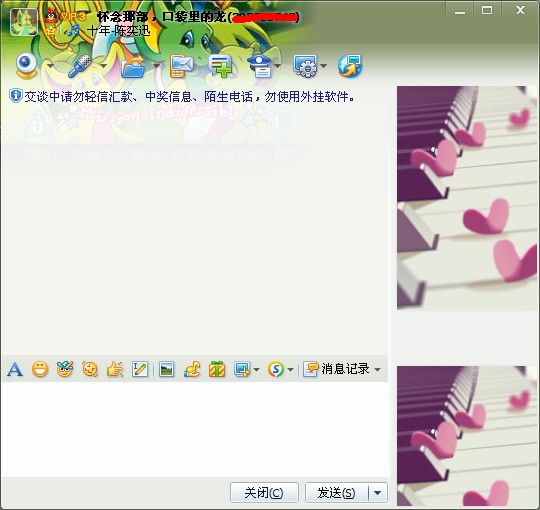Open 消息记录 message history

point(336,369)
